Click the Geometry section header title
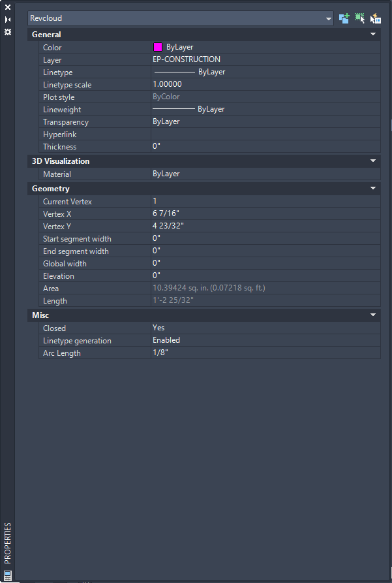The width and height of the screenshot is (392, 583). (x=50, y=189)
